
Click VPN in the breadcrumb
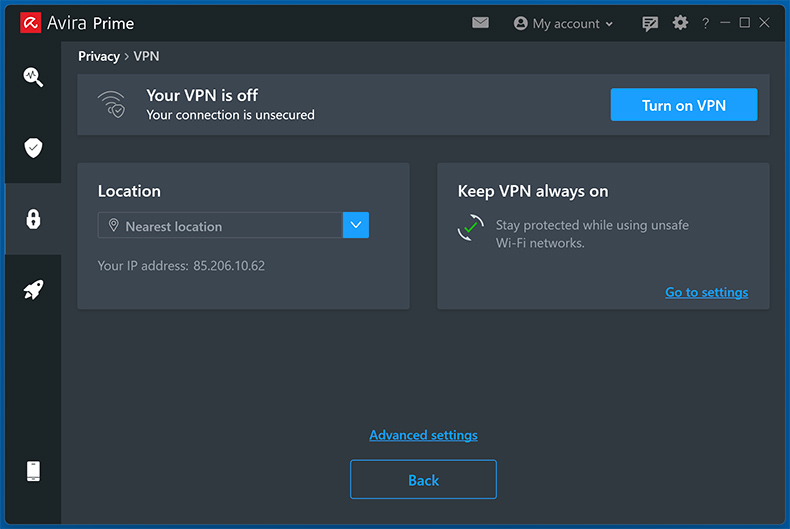[146, 56]
